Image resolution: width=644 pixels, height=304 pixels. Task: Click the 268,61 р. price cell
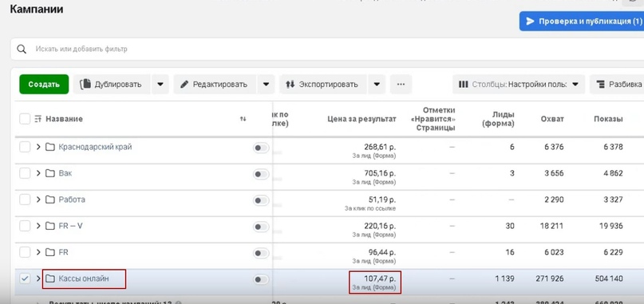pos(380,147)
